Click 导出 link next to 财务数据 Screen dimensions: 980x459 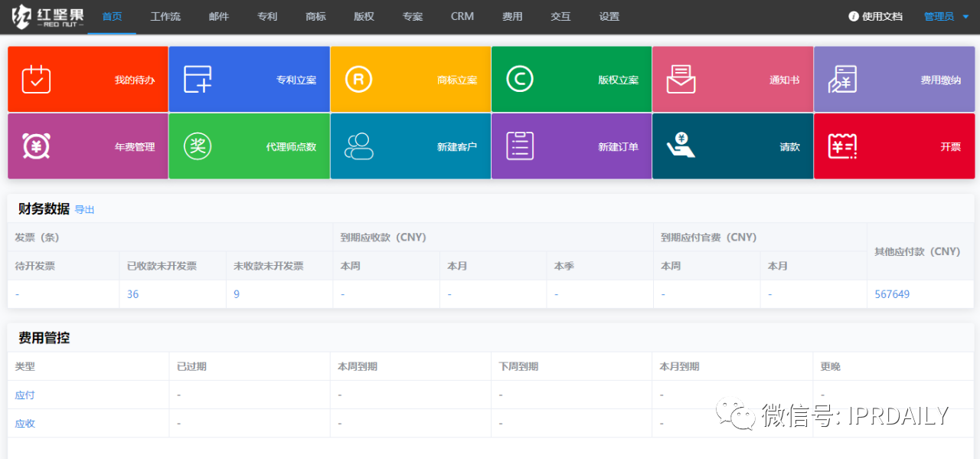click(x=84, y=209)
